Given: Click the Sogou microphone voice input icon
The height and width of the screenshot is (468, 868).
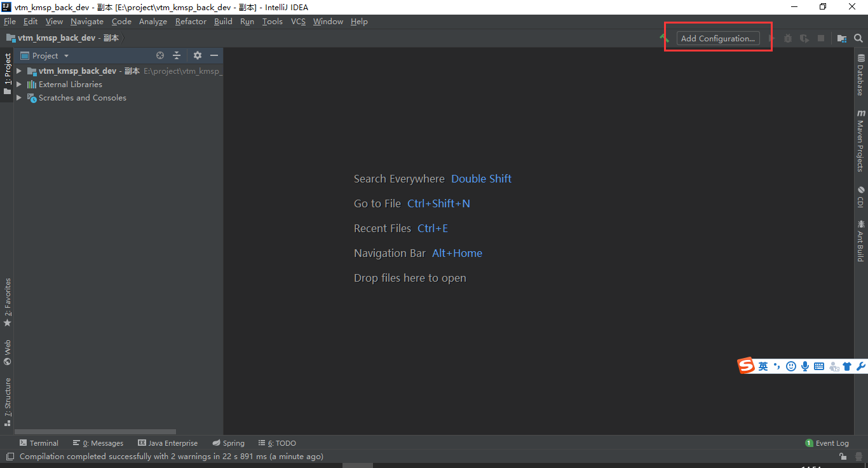Looking at the screenshot, I should click(805, 366).
